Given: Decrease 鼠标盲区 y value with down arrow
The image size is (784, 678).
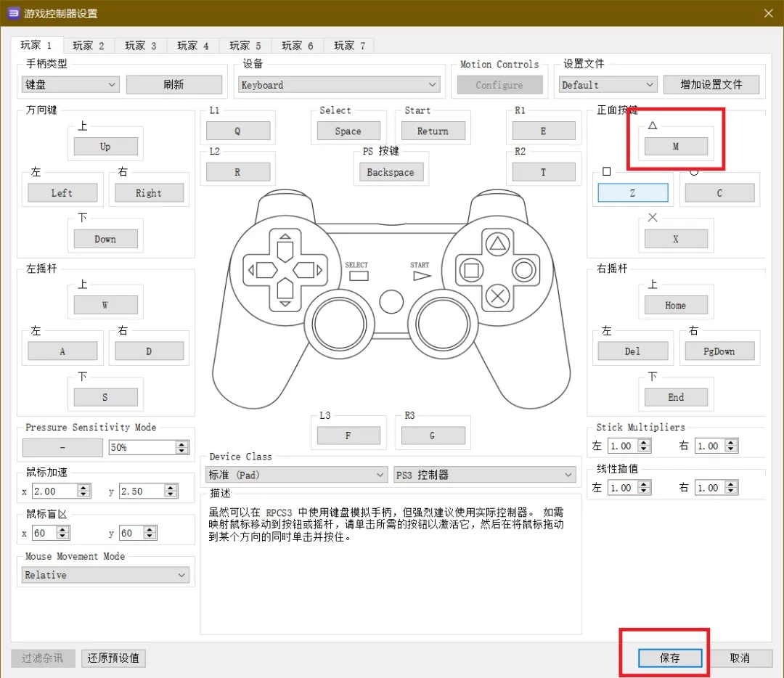Looking at the screenshot, I should tap(150, 536).
